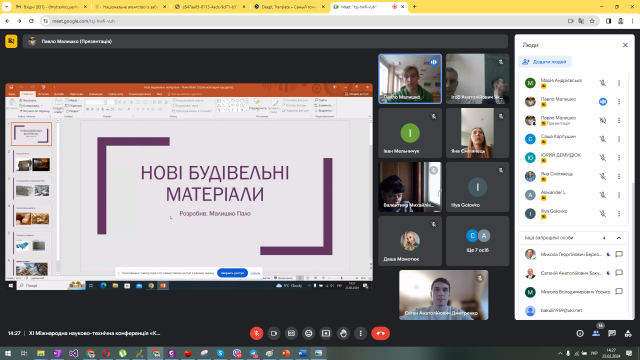
Task: Toggle the camera button in Meet
Action: pyautogui.click(x=274, y=333)
